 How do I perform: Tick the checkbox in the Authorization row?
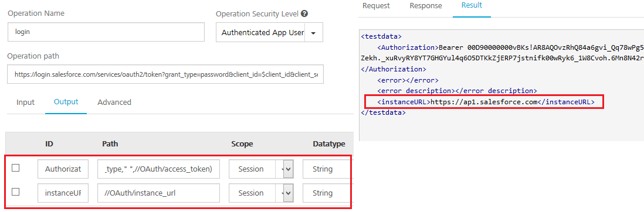tap(16, 167)
